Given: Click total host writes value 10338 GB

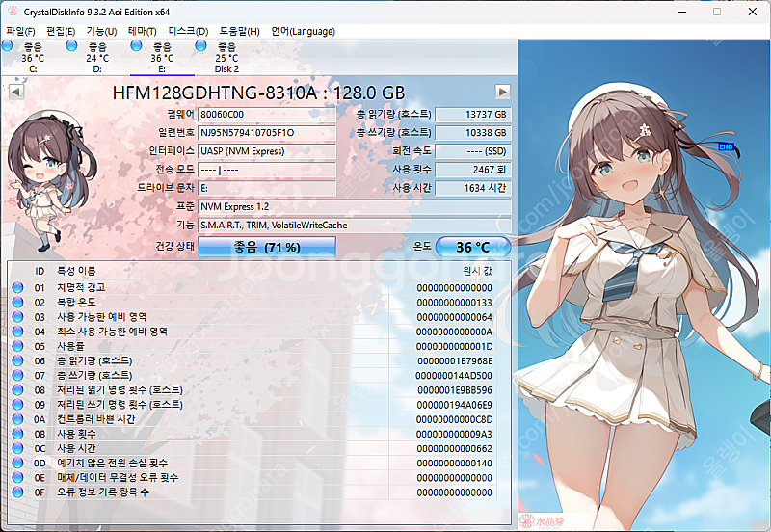Looking at the screenshot, I should point(473,133).
